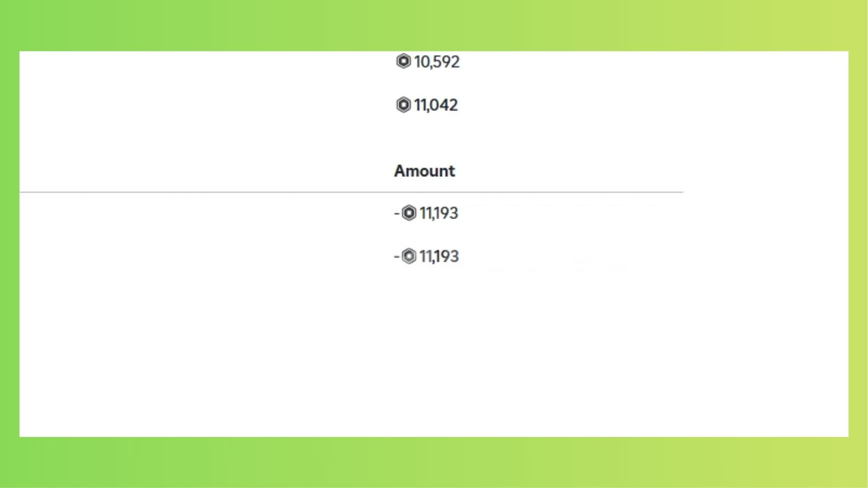Click the divider line under Amount
Screen dimensions: 868x488
pos(351,192)
